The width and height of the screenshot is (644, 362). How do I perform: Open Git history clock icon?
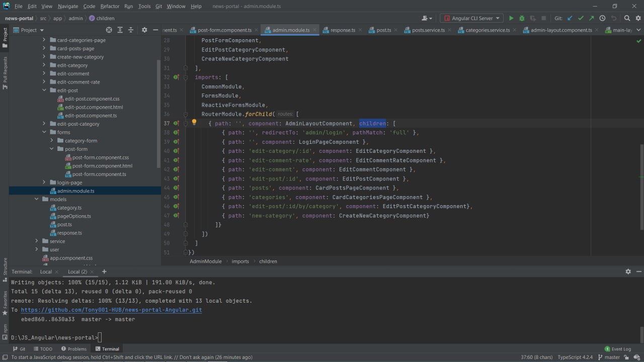pyautogui.click(x=602, y=18)
